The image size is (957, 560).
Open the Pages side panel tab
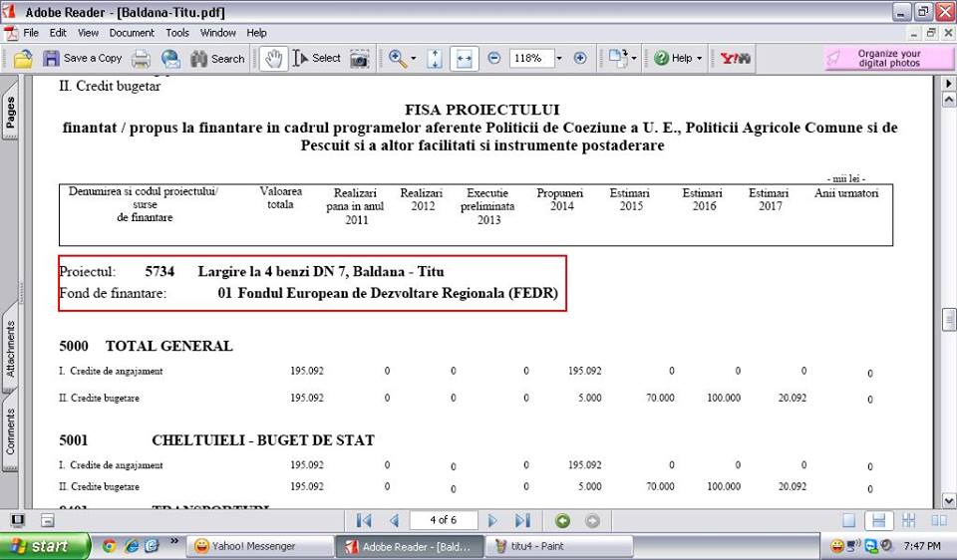11,112
